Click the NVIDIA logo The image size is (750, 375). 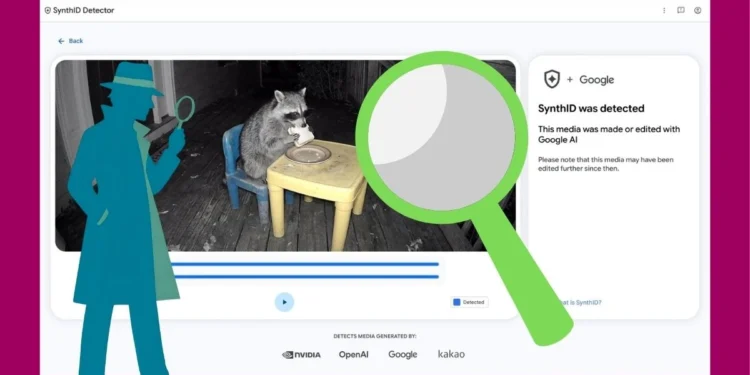point(301,355)
